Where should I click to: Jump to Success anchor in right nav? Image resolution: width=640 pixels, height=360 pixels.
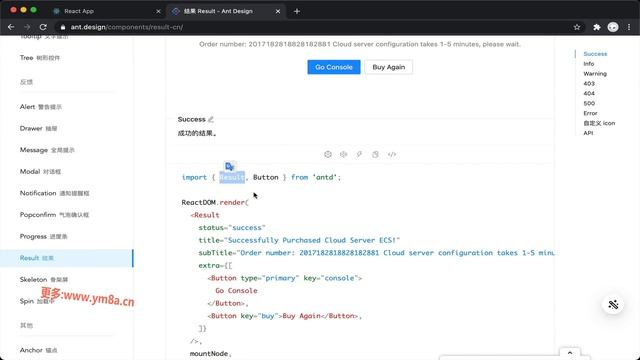click(x=595, y=54)
